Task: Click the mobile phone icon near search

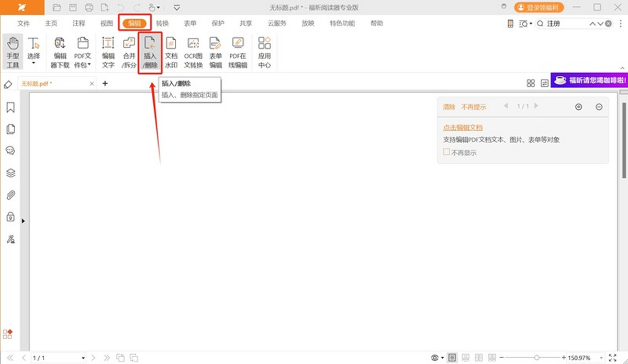Action: (x=511, y=24)
